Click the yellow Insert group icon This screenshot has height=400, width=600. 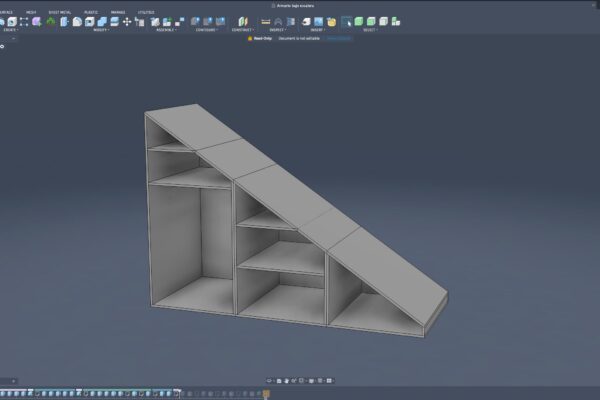(331, 22)
